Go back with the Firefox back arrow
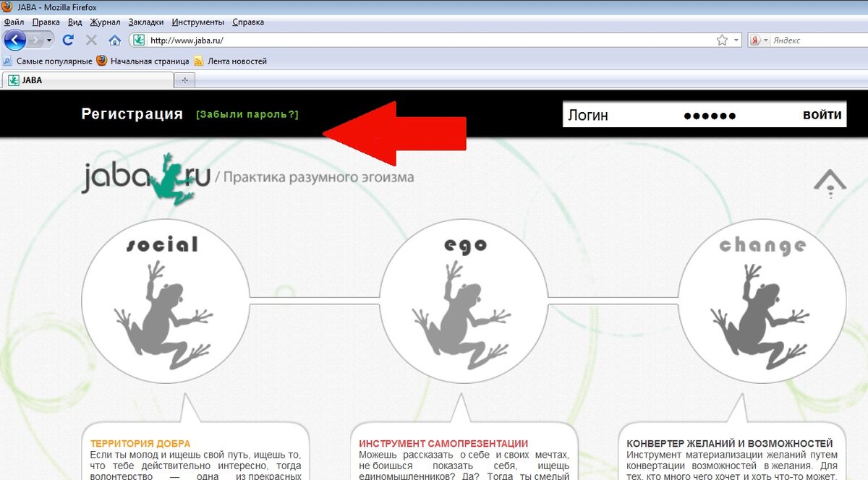 click(15, 40)
